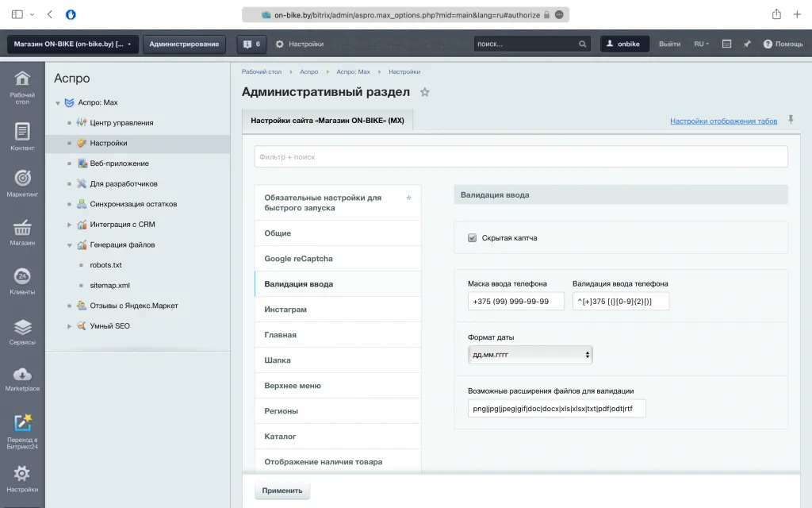This screenshot has height=508, width=812.
Task: Click the favorites star next to page title
Action: 425,92
